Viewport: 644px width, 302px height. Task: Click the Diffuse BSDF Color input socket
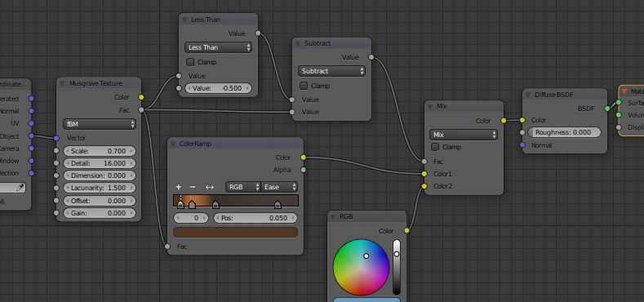522,120
